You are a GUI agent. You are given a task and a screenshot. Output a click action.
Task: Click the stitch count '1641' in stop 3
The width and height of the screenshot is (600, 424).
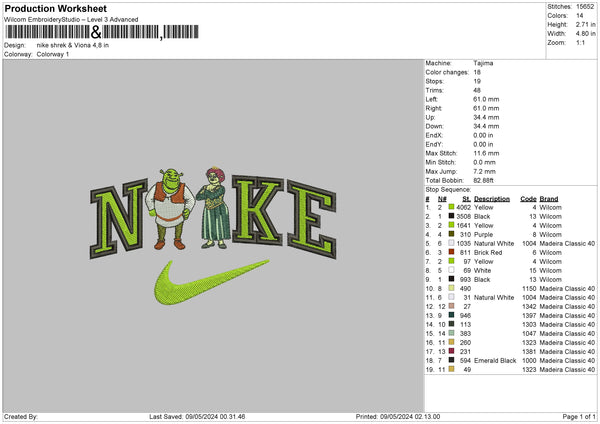coord(463,225)
